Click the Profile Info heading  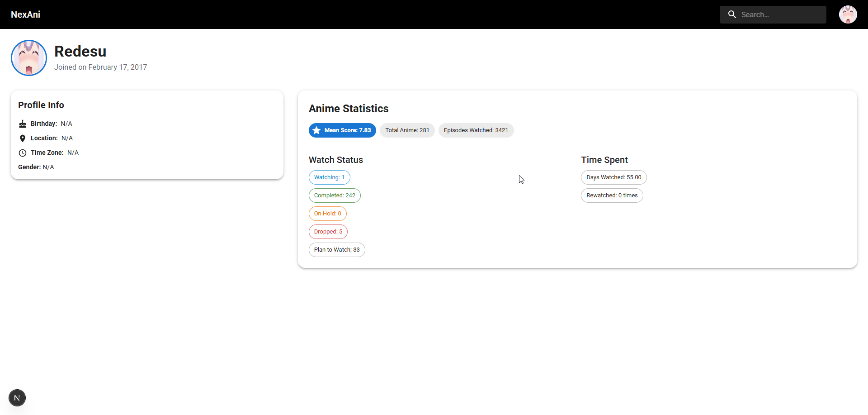click(41, 105)
